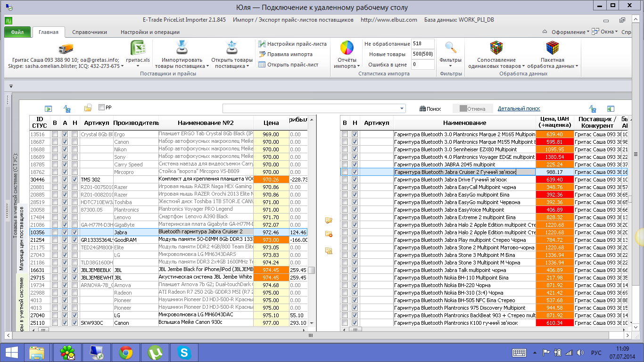Open the quick access toolbar customize arrow
This screenshot has width=644, height=362.
pos(10,86)
